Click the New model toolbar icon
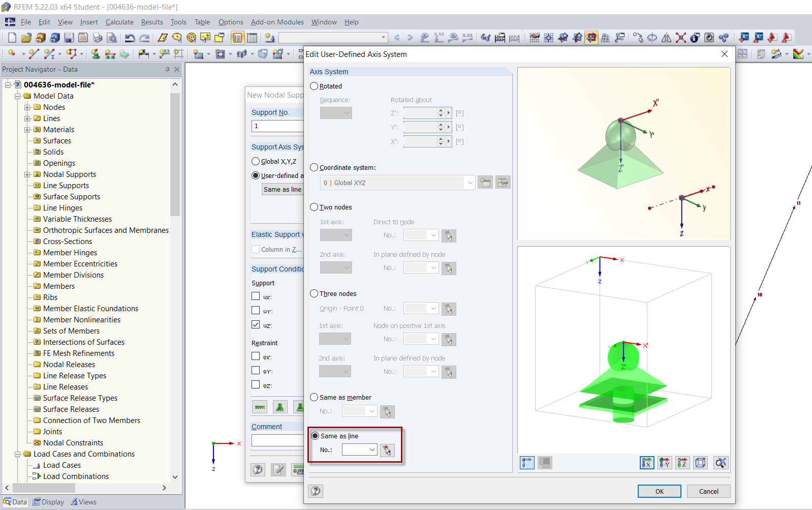The image size is (812, 510). tap(12, 38)
